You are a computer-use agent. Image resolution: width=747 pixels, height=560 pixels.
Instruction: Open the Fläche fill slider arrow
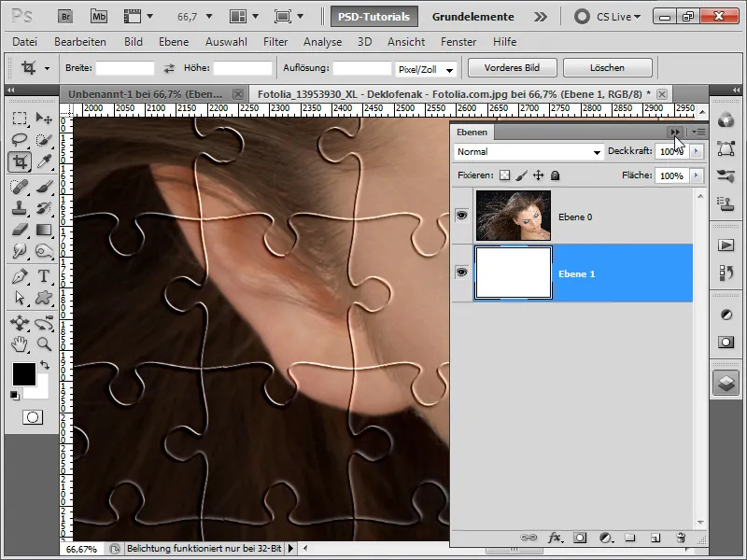696,175
